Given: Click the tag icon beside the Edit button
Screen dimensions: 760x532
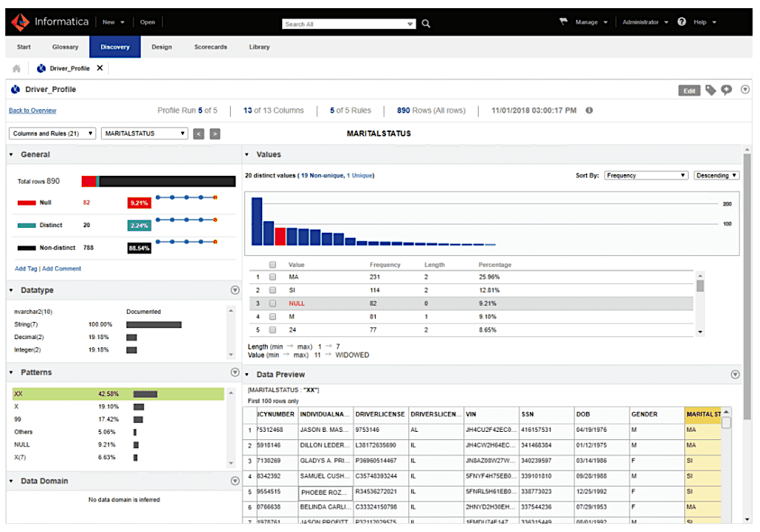Looking at the screenshot, I should pos(711,90).
